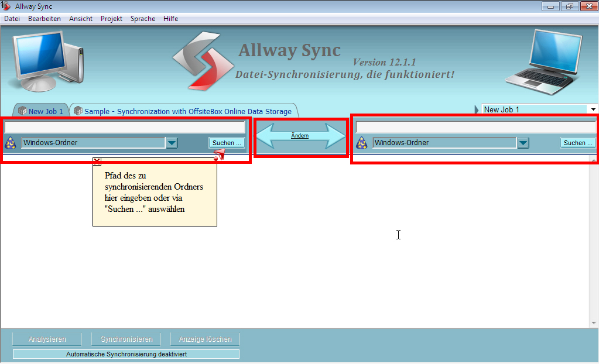Open left Windows-Ordner folder type dropdown

tap(172, 143)
